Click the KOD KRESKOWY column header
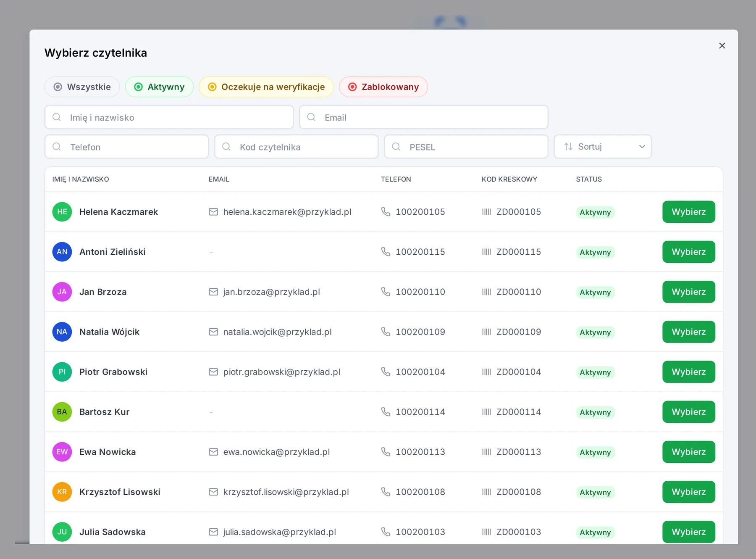 coord(509,179)
